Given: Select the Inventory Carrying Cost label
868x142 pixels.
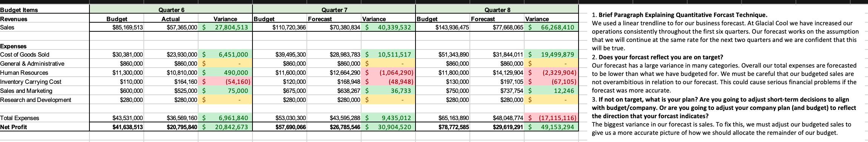Looking at the screenshot, I should tap(45, 82).
